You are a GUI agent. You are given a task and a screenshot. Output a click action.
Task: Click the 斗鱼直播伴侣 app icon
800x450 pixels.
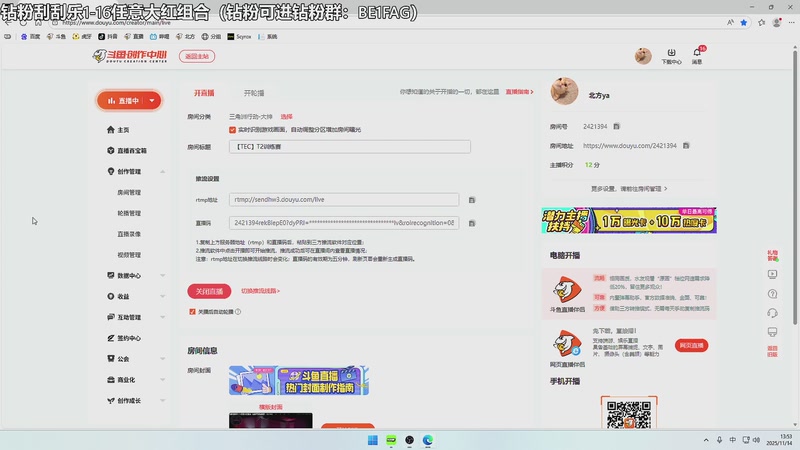(567, 289)
